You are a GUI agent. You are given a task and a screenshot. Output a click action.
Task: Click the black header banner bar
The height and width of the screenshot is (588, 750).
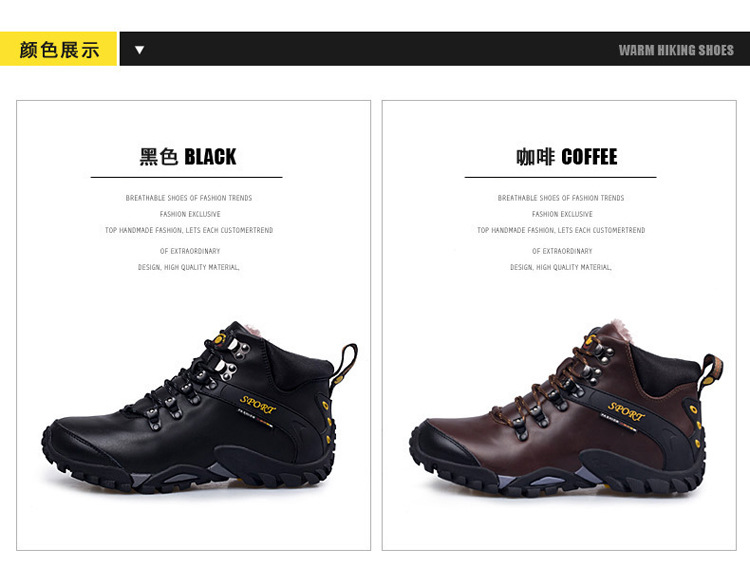click(x=434, y=49)
